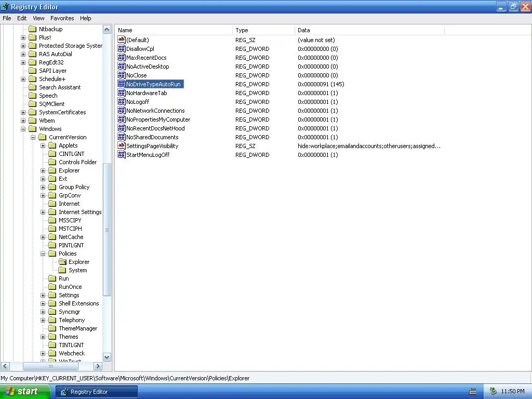532x399 pixels.
Task: Click the (Default) string value icon
Action: [122, 39]
